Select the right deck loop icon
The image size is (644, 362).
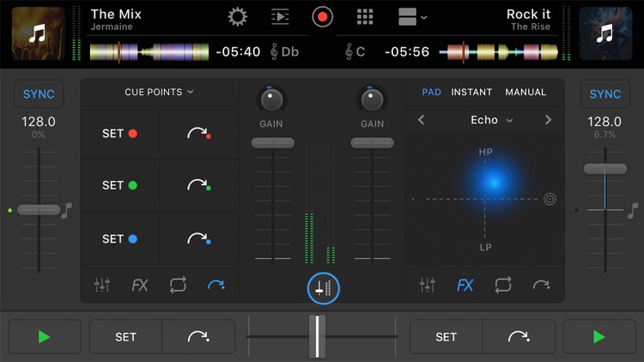coord(503,285)
